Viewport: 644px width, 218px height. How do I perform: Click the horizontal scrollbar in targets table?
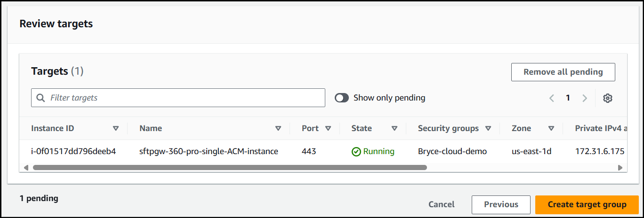[230, 167]
